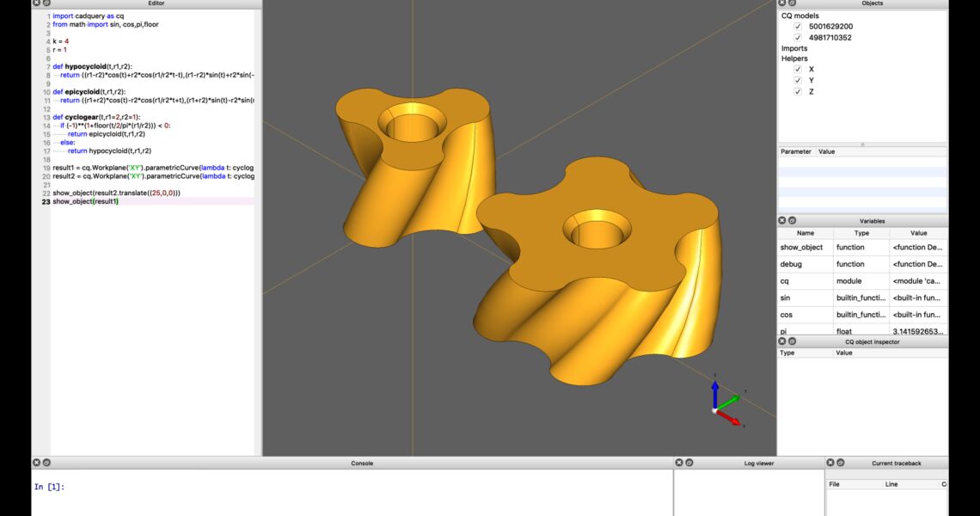Screen dimensions: 980x516
Task: Hide model 5001629200 via its checkbox
Action: point(798,27)
